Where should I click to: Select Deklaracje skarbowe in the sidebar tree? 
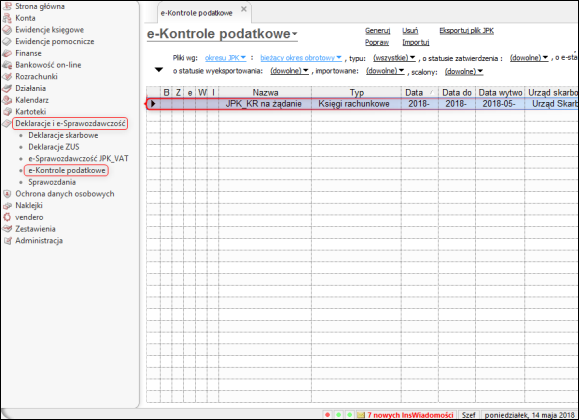(63, 135)
